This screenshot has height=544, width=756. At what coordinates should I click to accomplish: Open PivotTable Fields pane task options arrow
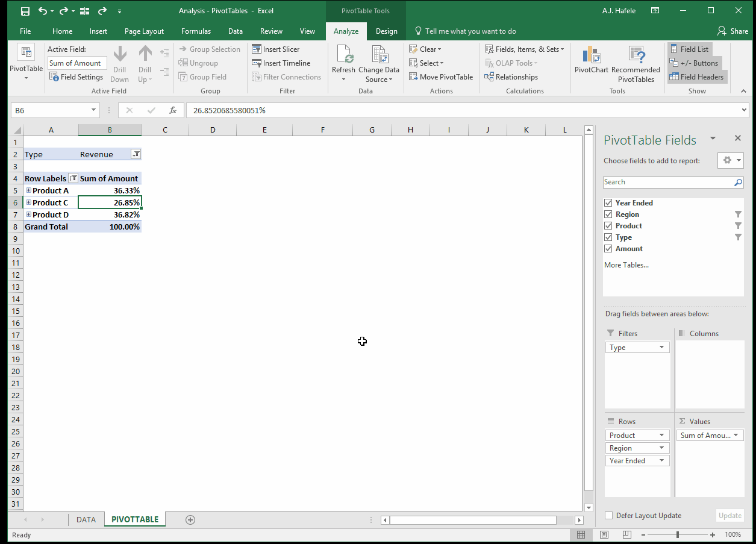pyautogui.click(x=713, y=139)
